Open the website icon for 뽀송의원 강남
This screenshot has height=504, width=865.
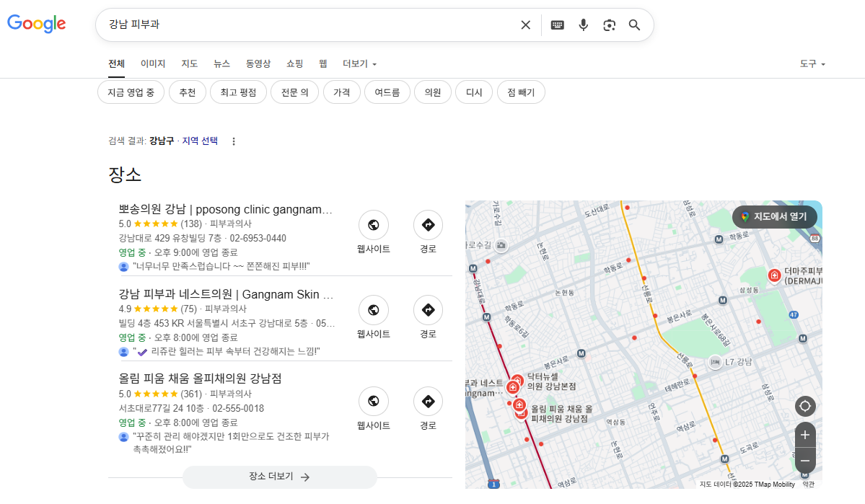pos(374,225)
